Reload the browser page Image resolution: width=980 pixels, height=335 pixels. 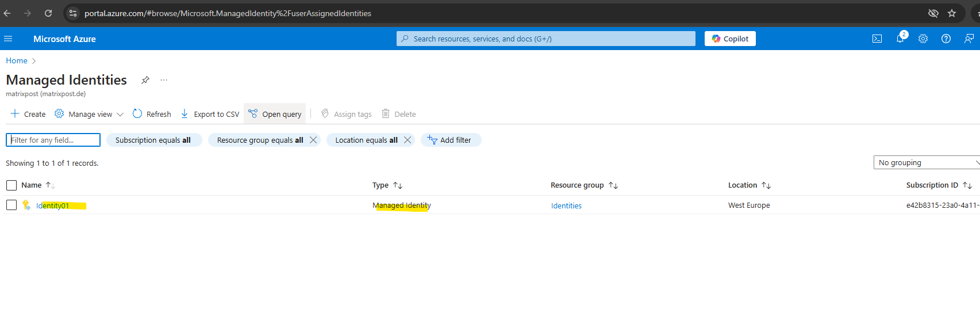click(x=48, y=13)
